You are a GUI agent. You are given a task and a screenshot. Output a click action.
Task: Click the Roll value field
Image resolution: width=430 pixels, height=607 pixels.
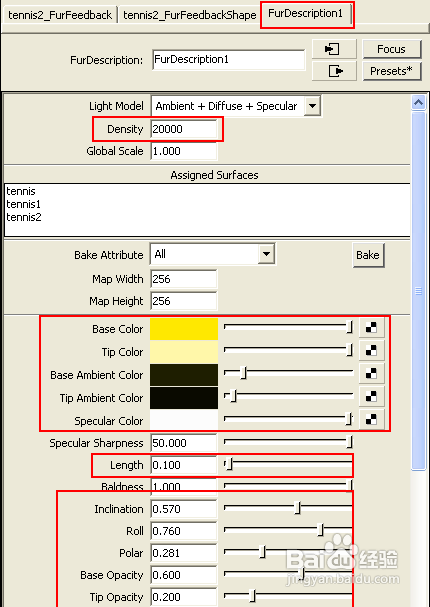pyautogui.click(x=183, y=531)
